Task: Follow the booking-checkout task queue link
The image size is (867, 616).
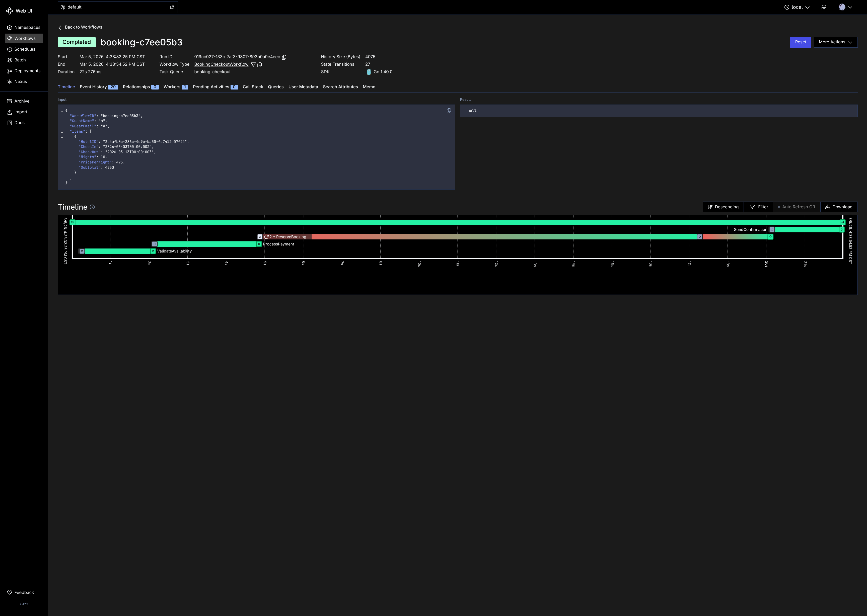Action: tap(212, 72)
